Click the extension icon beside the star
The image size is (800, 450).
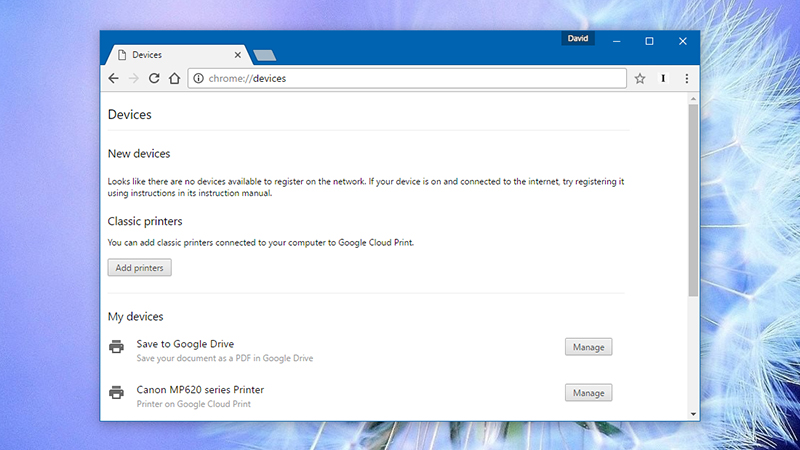(x=663, y=78)
